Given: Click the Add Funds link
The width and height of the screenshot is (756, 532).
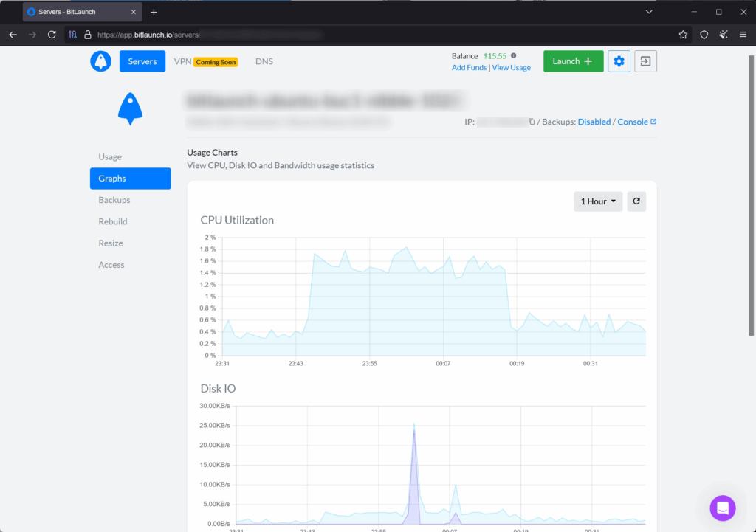Looking at the screenshot, I should [x=469, y=67].
